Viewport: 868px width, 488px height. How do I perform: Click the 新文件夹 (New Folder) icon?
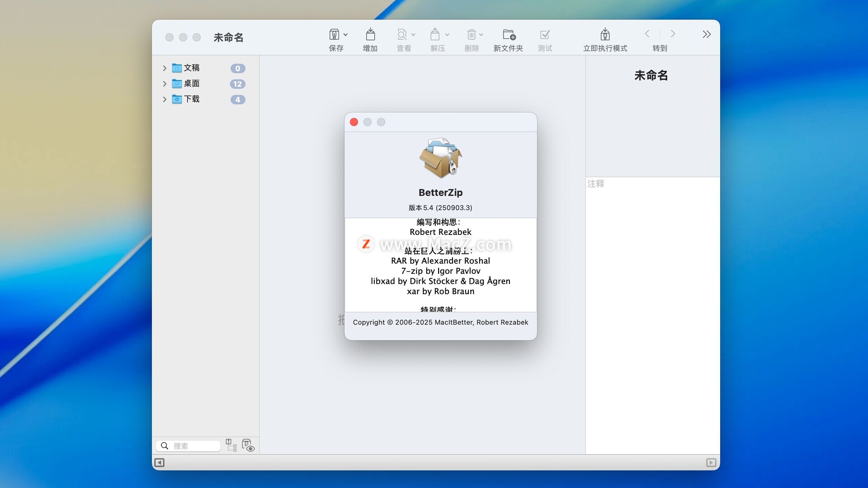click(509, 35)
